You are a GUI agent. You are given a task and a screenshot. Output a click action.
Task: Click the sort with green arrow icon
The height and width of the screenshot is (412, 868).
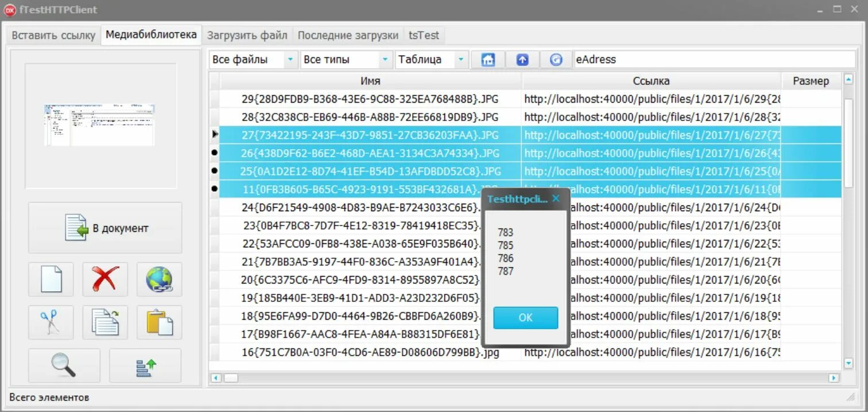pos(145,366)
